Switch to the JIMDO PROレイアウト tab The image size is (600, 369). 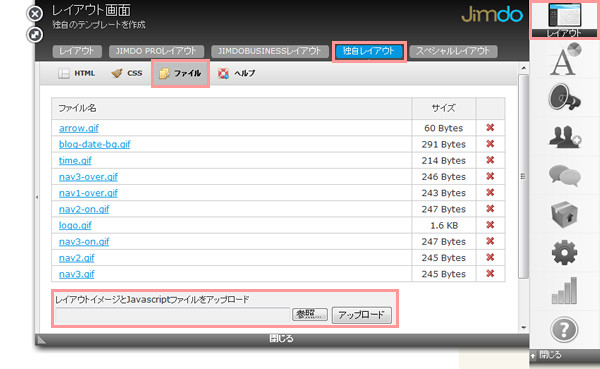[x=156, y=51]
